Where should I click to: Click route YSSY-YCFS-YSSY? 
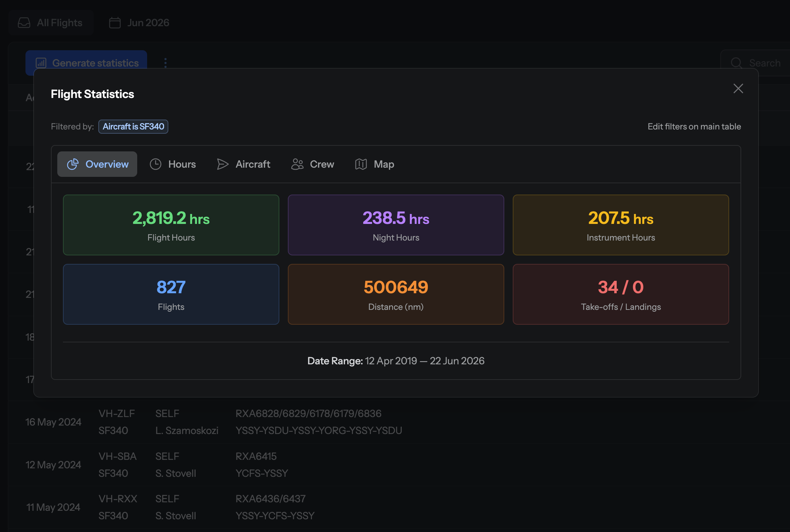(275, 516)
